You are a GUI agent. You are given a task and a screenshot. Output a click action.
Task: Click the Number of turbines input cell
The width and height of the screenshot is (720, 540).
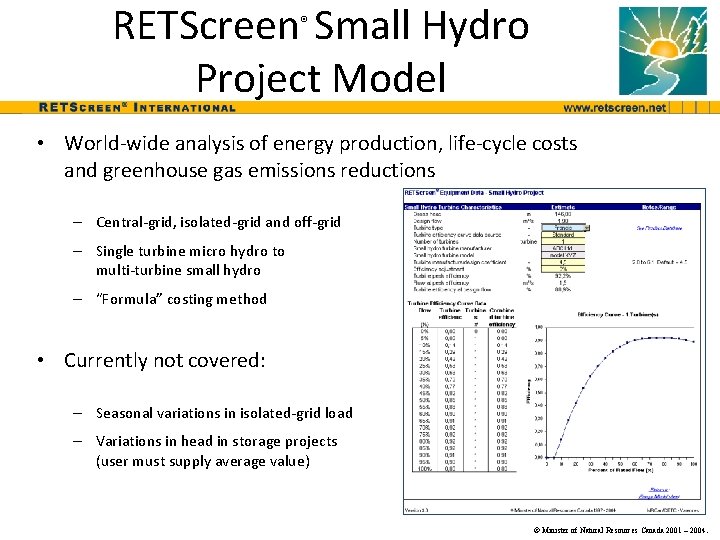pos(563,242)
